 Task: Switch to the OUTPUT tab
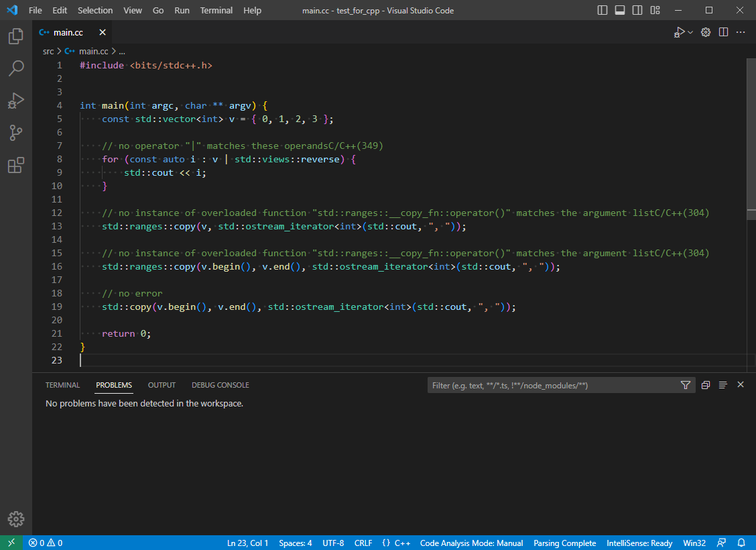point(161,385)
